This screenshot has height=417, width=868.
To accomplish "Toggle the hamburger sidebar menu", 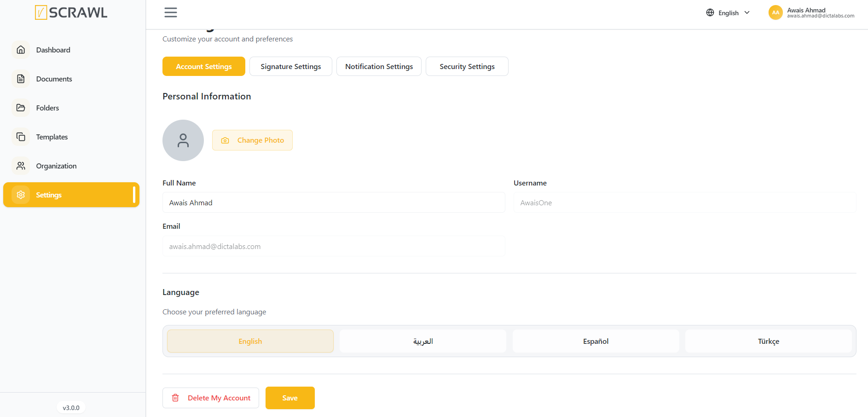I will tap(171, 12).
